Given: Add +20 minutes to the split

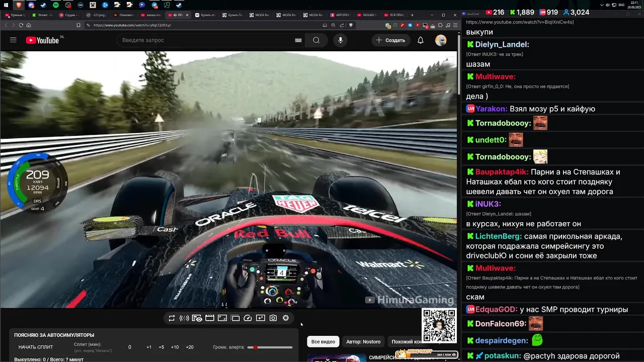Looking at the screenshot, I should click(190, 347).
